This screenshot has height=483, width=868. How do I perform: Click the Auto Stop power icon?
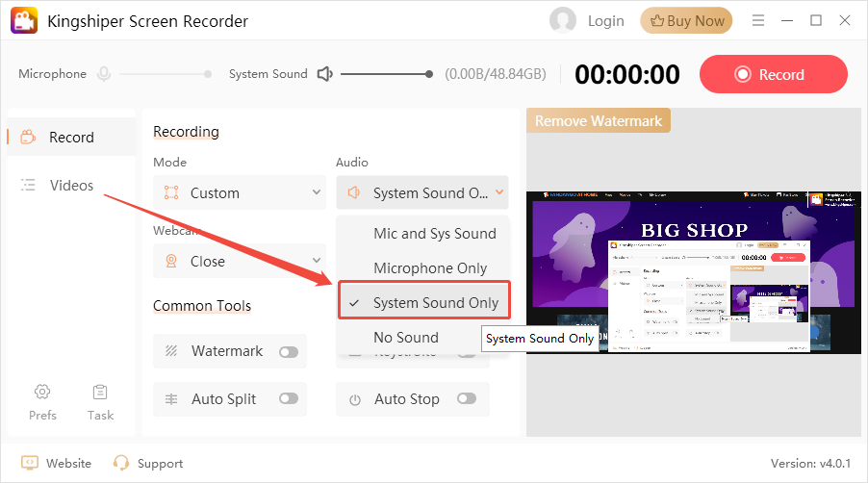(x=355, y=399)
